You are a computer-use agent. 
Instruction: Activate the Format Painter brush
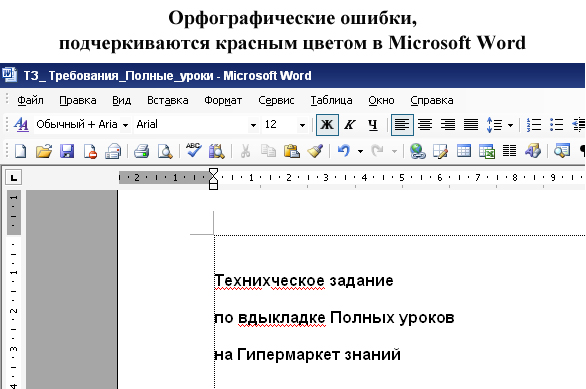tap(315, 151)
